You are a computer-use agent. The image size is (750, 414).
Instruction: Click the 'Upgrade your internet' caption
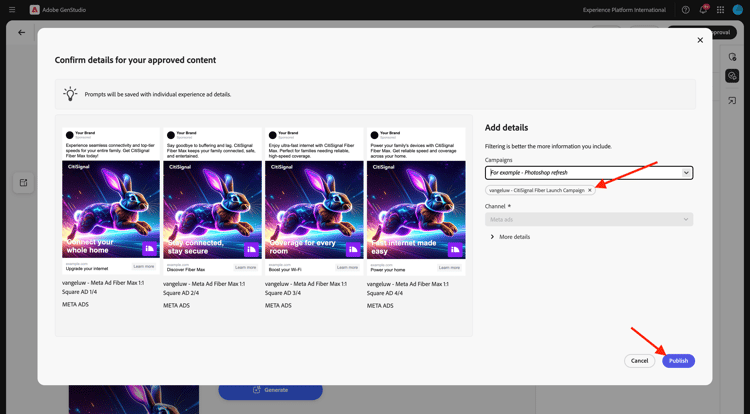point(88,269)
